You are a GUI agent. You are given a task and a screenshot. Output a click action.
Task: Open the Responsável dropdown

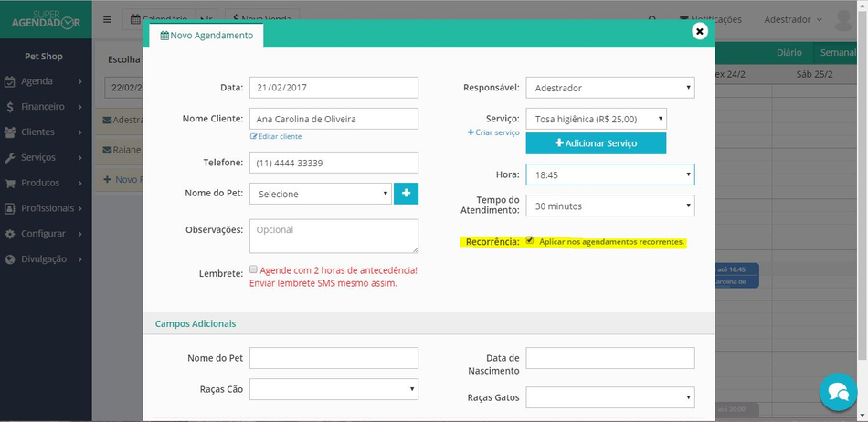pos(610,88)
